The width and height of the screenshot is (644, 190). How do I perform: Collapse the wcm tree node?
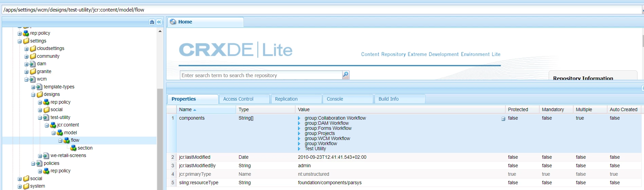point(26,80)
